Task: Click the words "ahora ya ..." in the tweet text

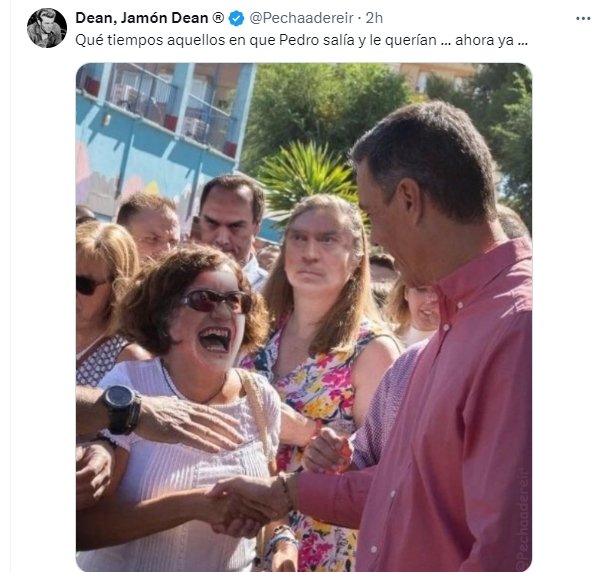Action: click(x=491, y=40)
